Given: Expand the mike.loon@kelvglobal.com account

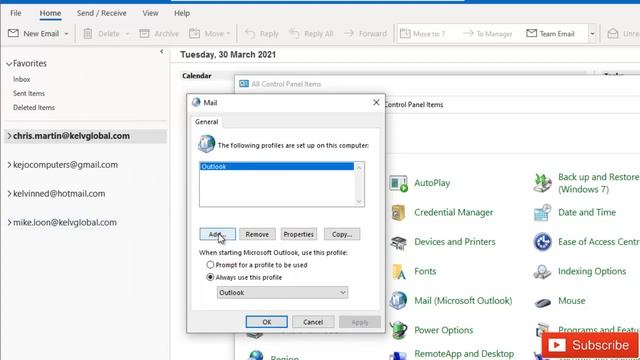Looking at the screenshot, I should [9, 222].
